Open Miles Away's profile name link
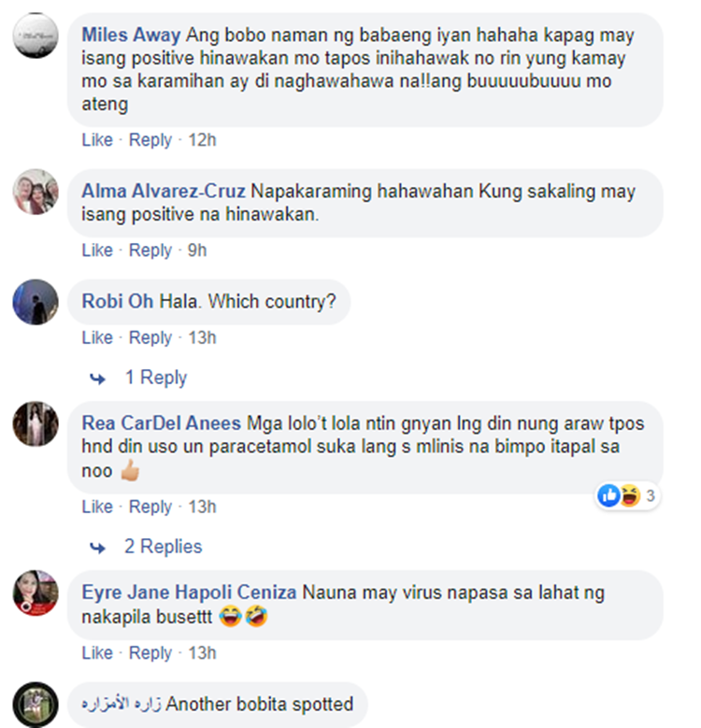Viewport: 701px width, 728px height. coord(131,36)
